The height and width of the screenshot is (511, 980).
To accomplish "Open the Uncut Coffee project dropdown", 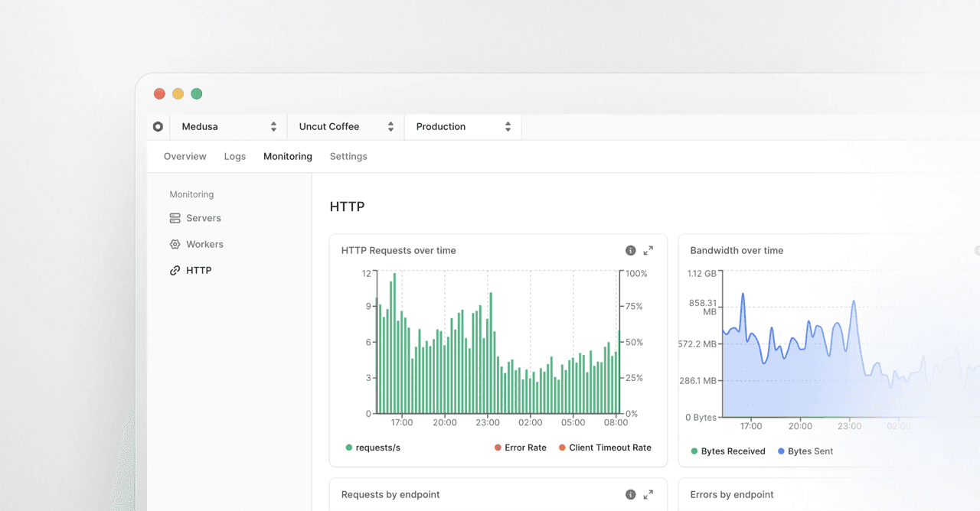I will (345, 127).
